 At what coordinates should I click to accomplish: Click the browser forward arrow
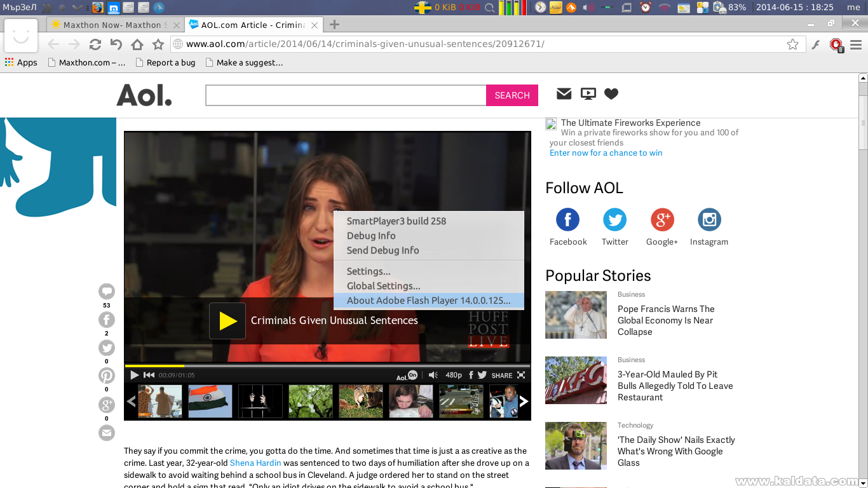tap(74, 44)
